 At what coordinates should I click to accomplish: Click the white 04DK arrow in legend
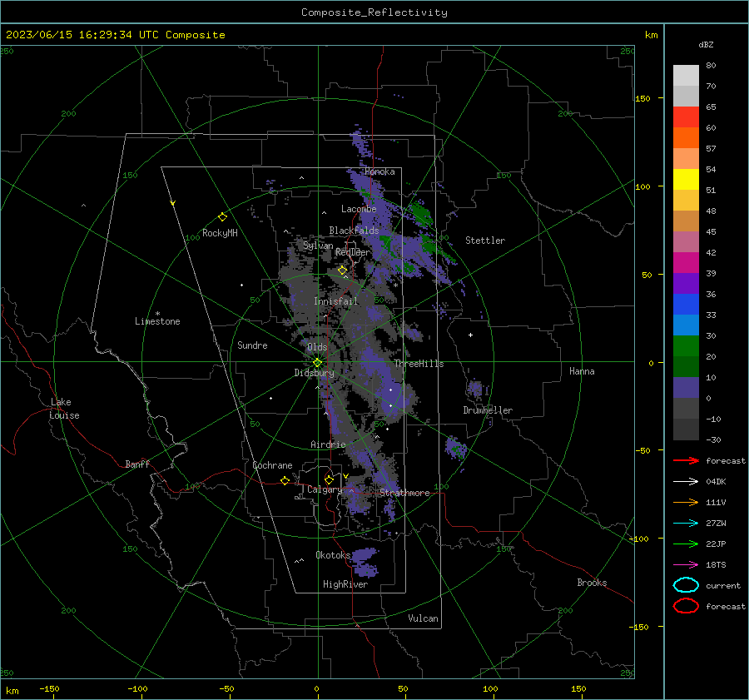coord(686,481)
